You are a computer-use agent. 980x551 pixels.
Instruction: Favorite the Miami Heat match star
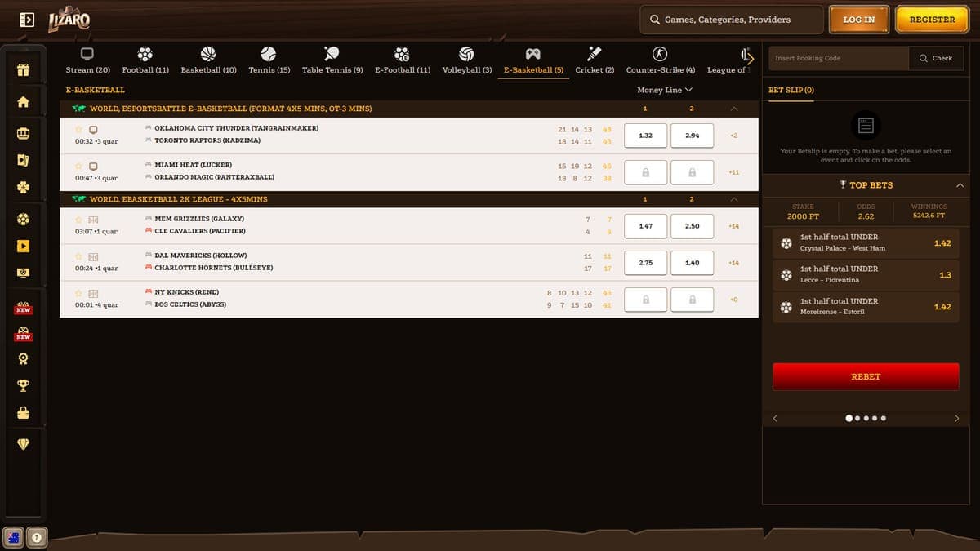[79, 166]
